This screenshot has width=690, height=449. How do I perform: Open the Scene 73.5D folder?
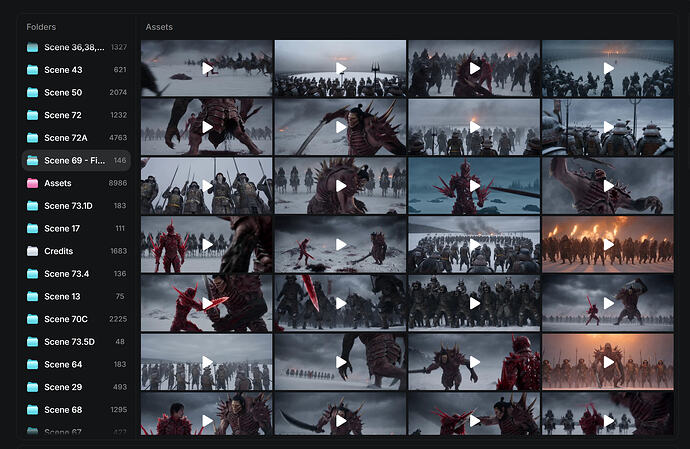point(76,342)
